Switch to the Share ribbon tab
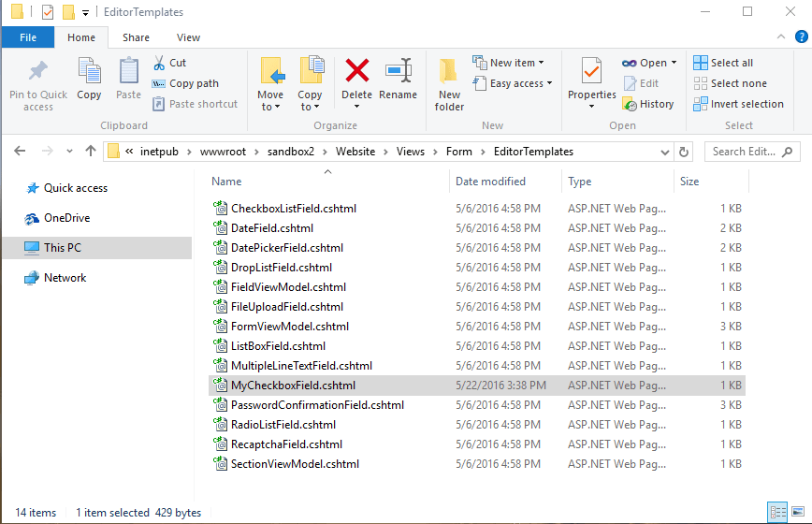The image size is (812, 524). 137,37
